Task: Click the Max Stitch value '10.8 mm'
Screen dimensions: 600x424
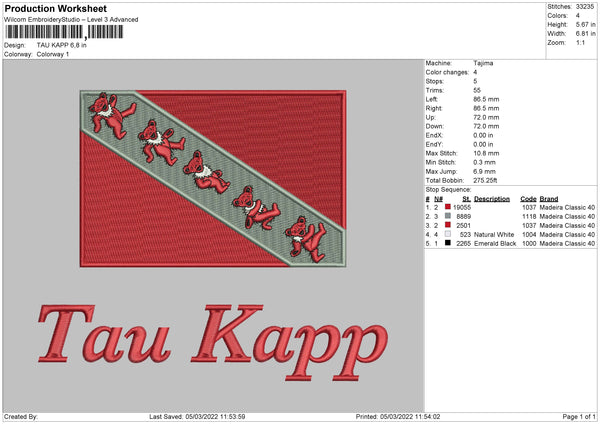Action: (486, 153)
